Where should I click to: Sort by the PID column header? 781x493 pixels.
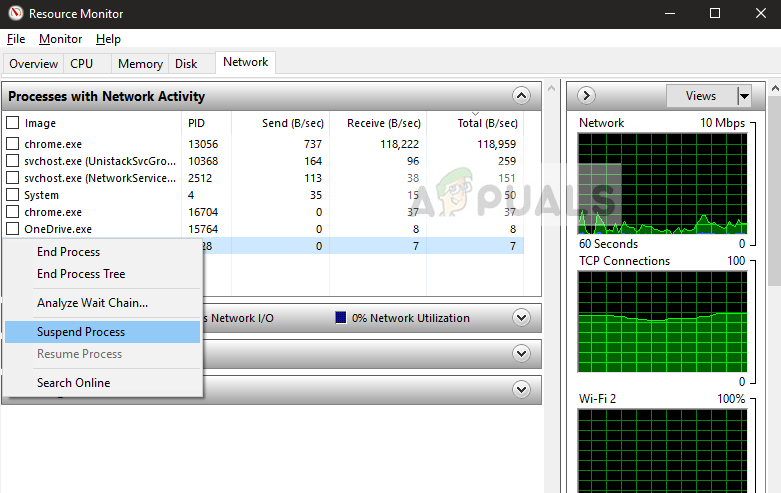point(206,123)
